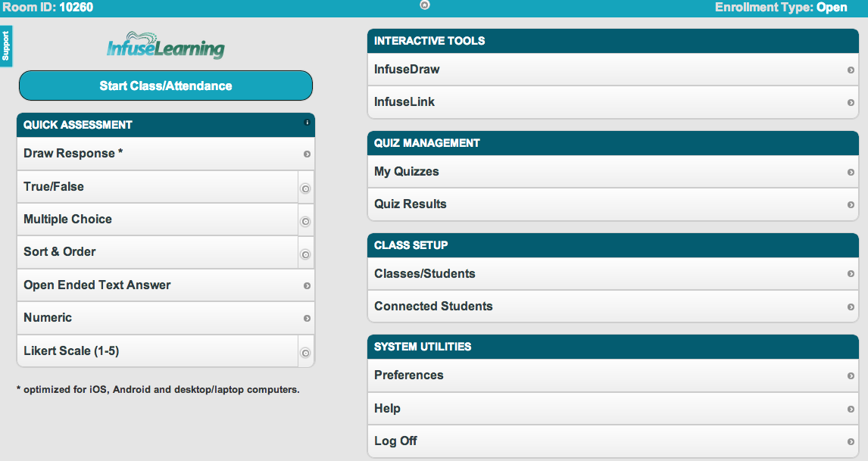Click the Room ID: 10260 text

tap(48, 8)
